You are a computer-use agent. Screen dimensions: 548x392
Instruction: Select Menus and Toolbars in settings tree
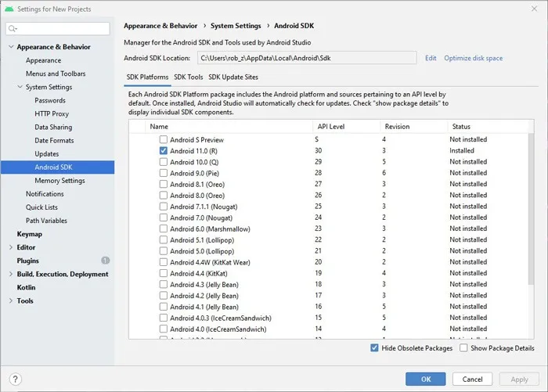point(56,74)
